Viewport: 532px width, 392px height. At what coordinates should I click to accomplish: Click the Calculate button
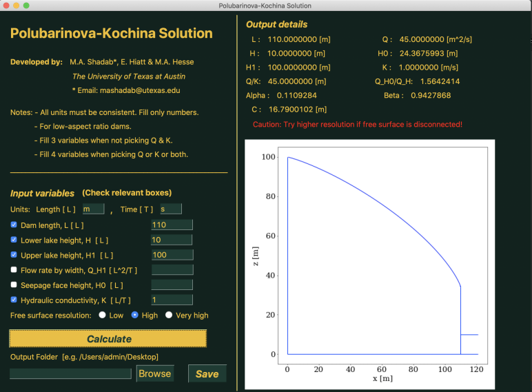108,338
